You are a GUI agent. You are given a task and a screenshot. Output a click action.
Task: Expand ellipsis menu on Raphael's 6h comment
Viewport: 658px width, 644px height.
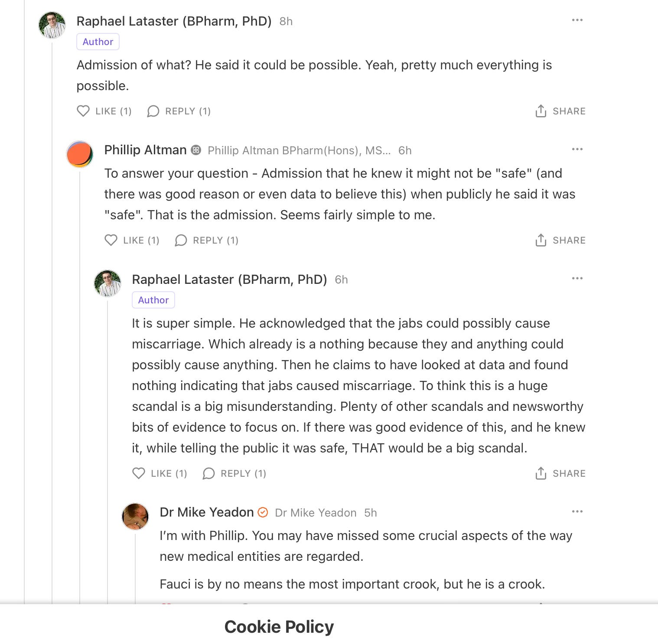577,279
